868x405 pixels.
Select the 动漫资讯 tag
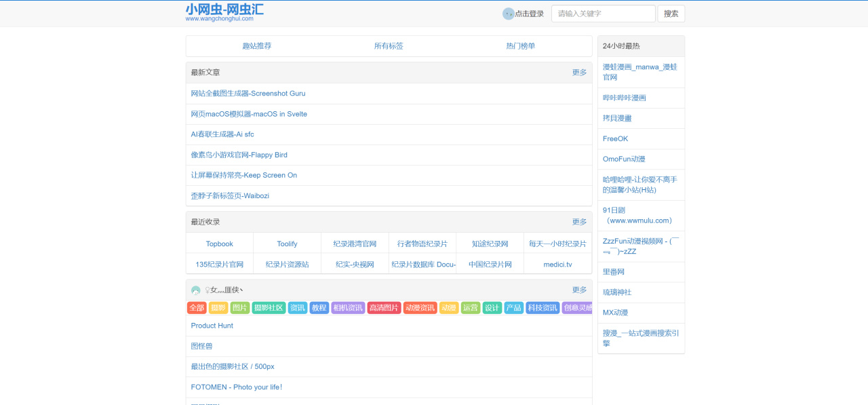(420, 308)
